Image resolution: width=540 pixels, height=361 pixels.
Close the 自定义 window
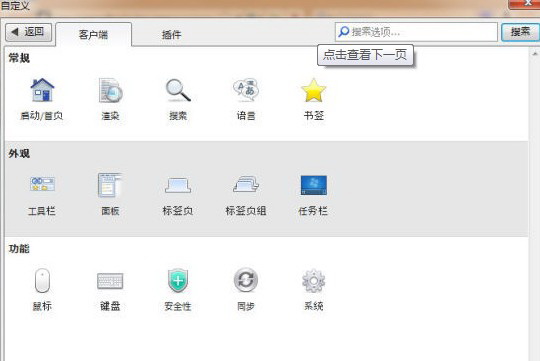(x=525, y=3)
